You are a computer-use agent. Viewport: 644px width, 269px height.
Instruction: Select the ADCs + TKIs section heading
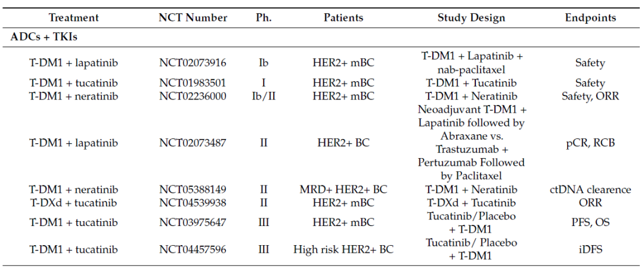(x=44, y=37)
